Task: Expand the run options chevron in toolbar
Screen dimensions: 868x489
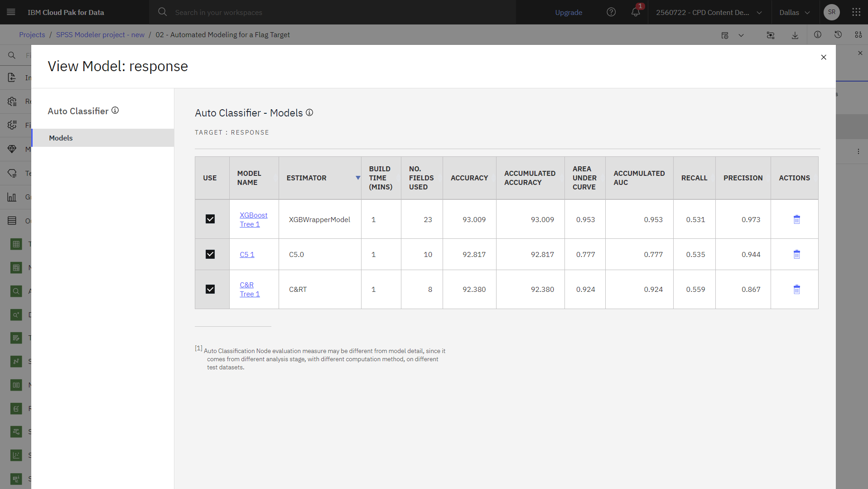Action: point(741,35)
